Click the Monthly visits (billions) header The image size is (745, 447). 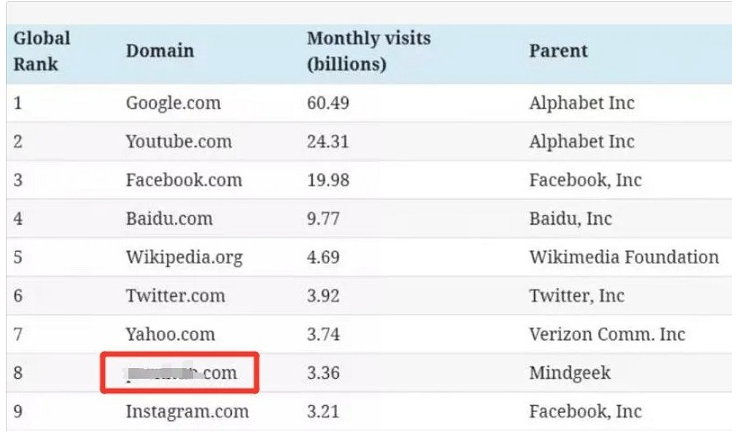pos(369,51)
